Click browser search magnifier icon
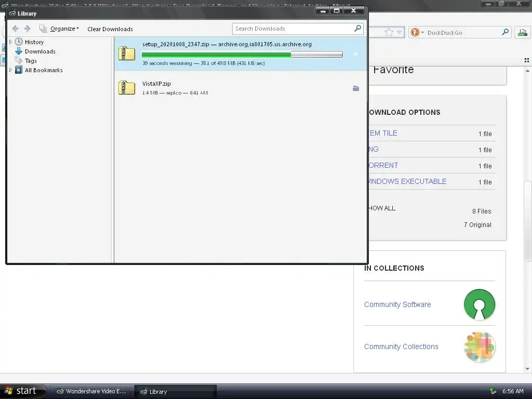 tap(505, 32)
